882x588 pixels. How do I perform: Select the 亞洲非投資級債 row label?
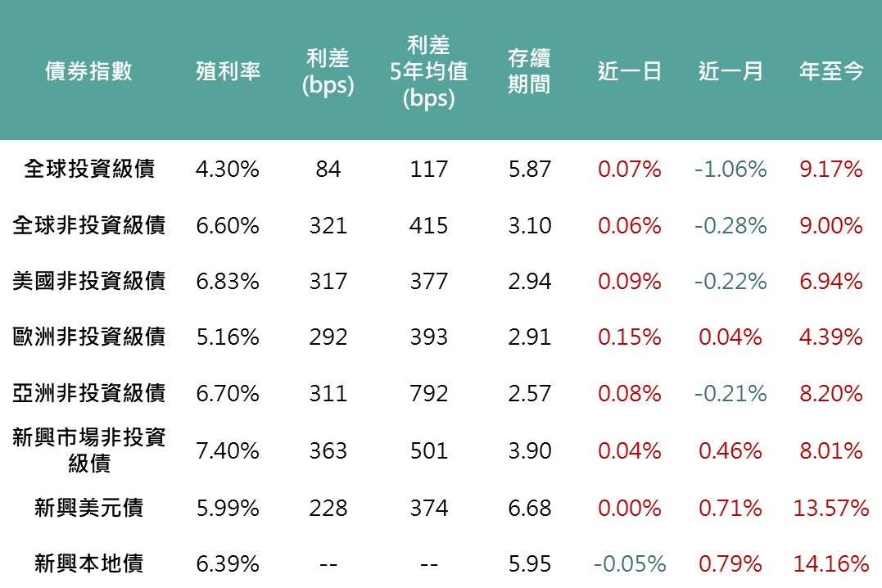pos(88,393)
